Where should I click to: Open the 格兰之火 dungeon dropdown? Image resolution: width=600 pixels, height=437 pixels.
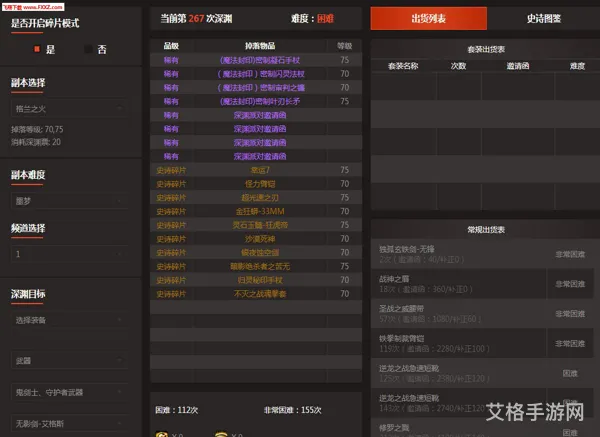[x=69, y=109]
